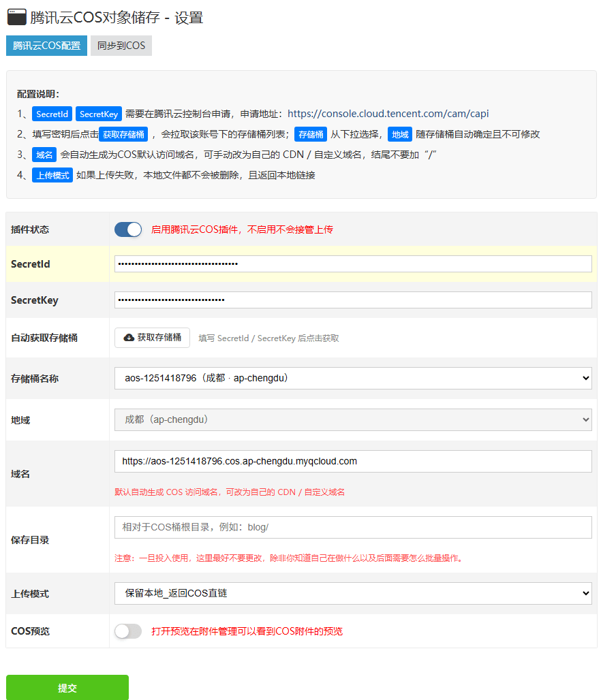Click the 保存目录 save directory field
Image resolution: width=601 pixels, height=700 pixels.
(x=353, y=527)
